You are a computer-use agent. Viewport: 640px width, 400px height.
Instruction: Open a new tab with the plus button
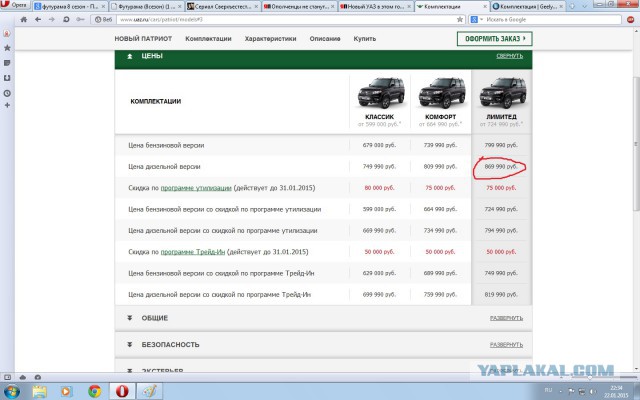point(572,7)
